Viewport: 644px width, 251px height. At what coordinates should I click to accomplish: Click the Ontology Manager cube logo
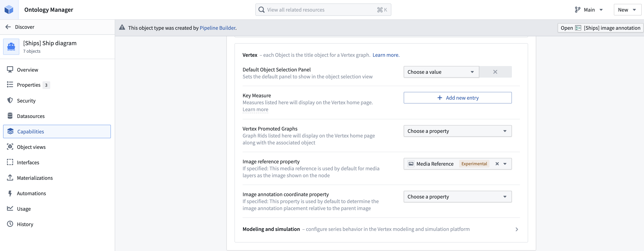[9, 10]
